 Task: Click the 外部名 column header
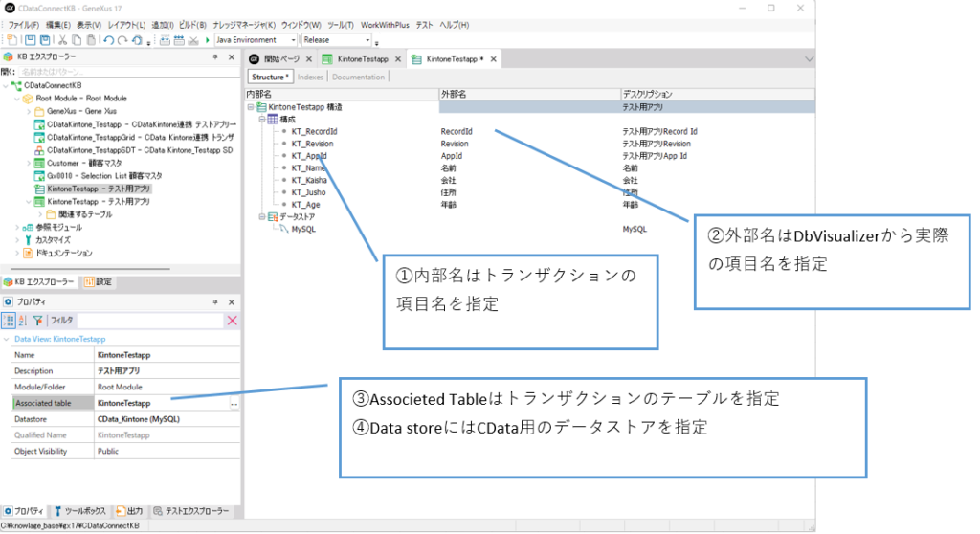click(530, 95)
